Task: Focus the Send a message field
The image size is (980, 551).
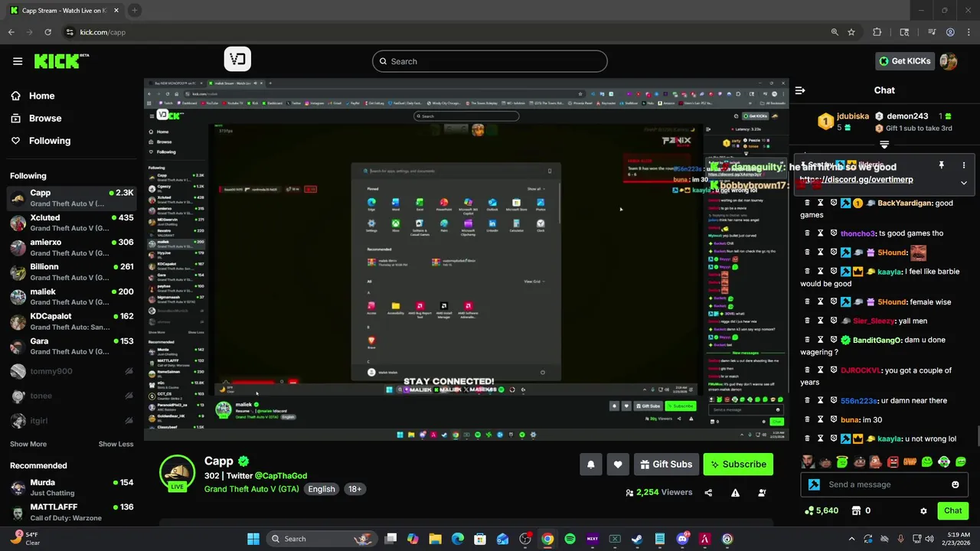Action: [884, 484]
